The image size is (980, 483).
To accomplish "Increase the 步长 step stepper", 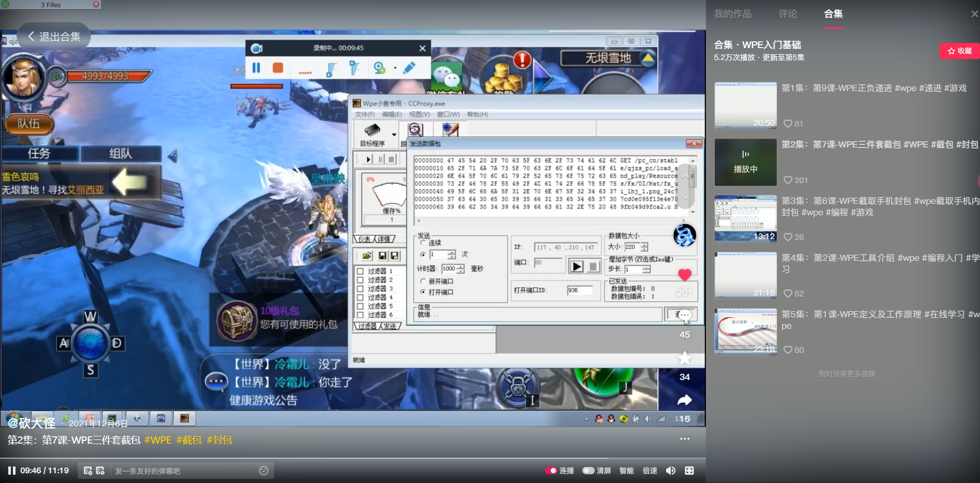I will click(645, 269).
